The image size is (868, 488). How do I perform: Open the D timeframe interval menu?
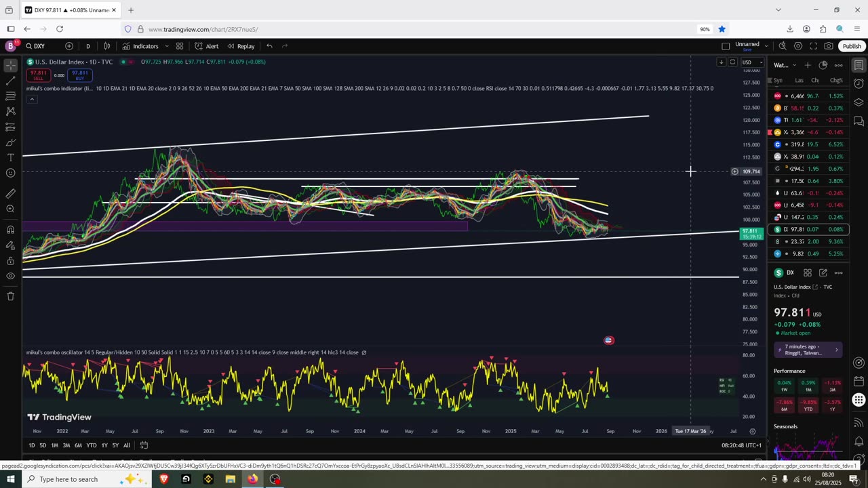pyautogui.click(x=87, y=46)
